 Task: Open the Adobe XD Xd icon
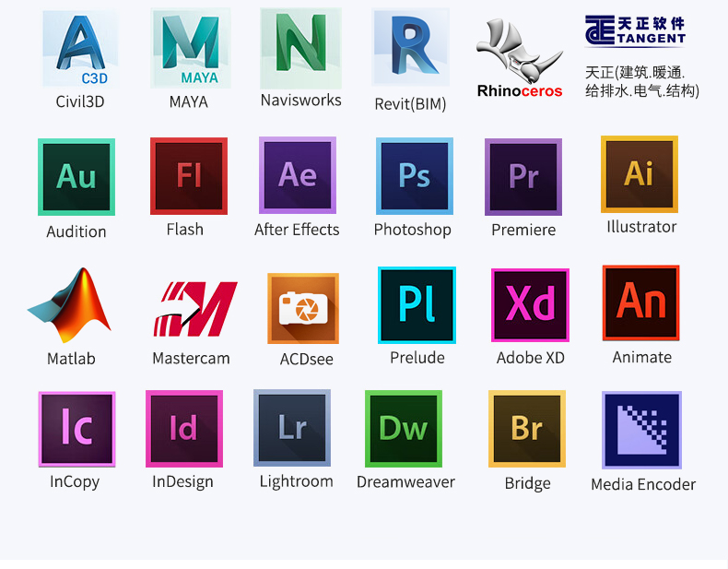point(530,305)
